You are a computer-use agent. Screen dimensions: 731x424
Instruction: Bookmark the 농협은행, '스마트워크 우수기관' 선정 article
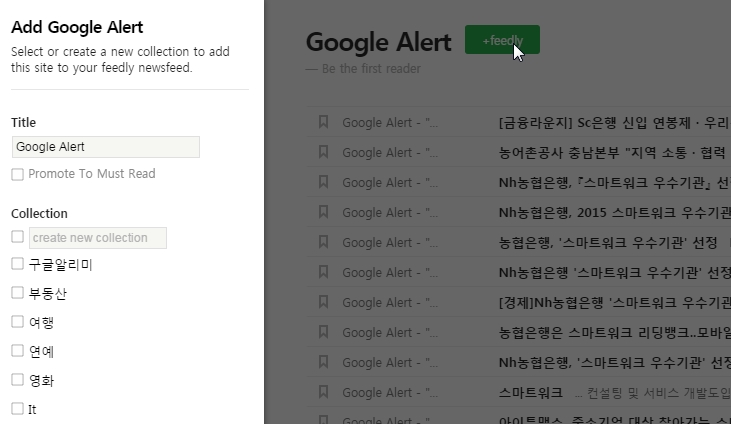tap(323, 242)
